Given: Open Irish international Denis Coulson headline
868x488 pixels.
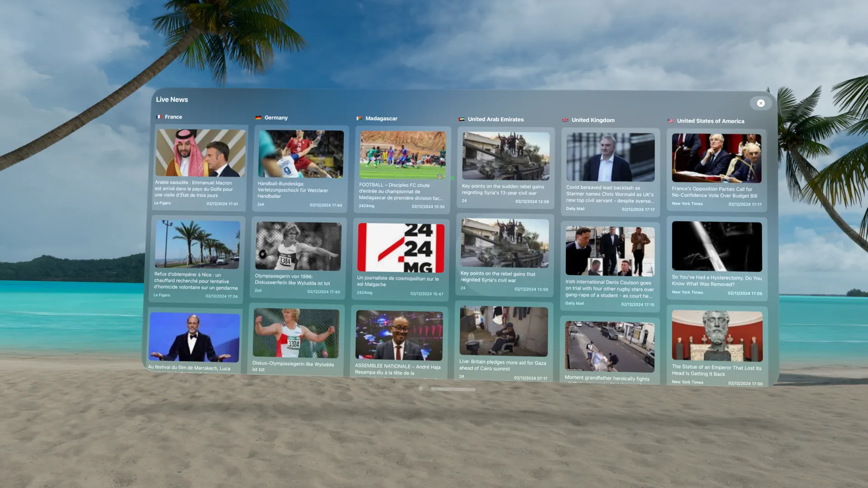Looking at the screenshot, I should click(609, 289).
